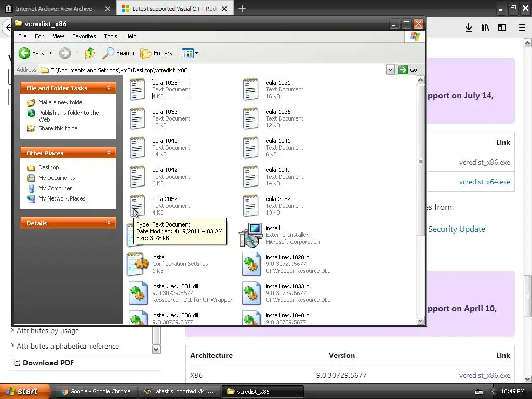Click the file list scroll-down arrow
Image resolution: width=532 pixels, height=399 pixels.
420,320
